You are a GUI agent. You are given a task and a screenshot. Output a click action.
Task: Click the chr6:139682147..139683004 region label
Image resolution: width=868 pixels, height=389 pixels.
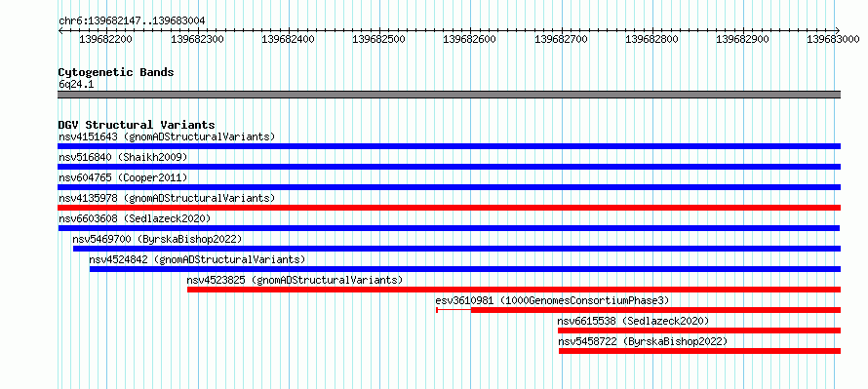click(132, 20)
